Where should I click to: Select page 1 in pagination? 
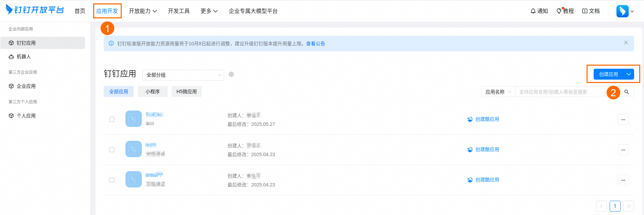615,206
